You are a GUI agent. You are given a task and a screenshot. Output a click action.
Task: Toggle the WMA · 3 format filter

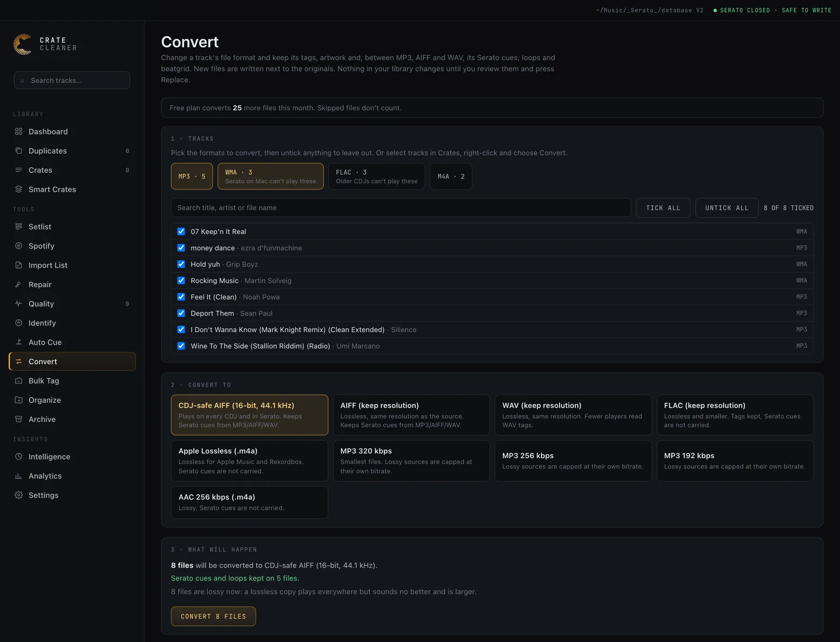270,177
